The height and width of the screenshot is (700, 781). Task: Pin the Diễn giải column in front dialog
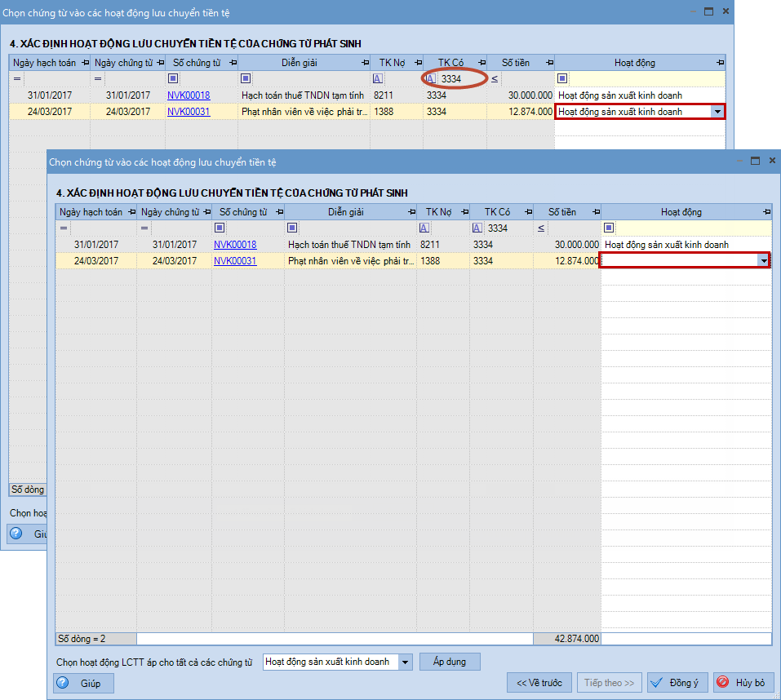pos(410,212)
